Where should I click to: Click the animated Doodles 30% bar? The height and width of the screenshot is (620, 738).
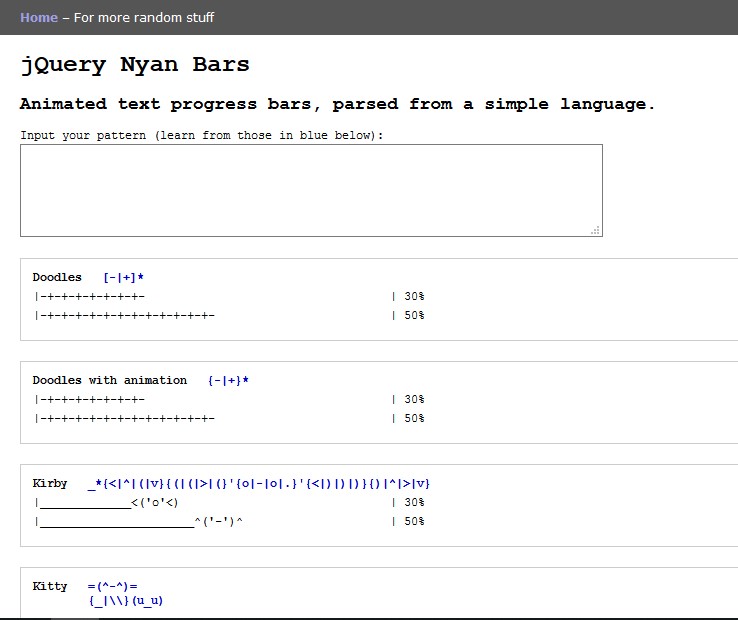coord(90,399)
